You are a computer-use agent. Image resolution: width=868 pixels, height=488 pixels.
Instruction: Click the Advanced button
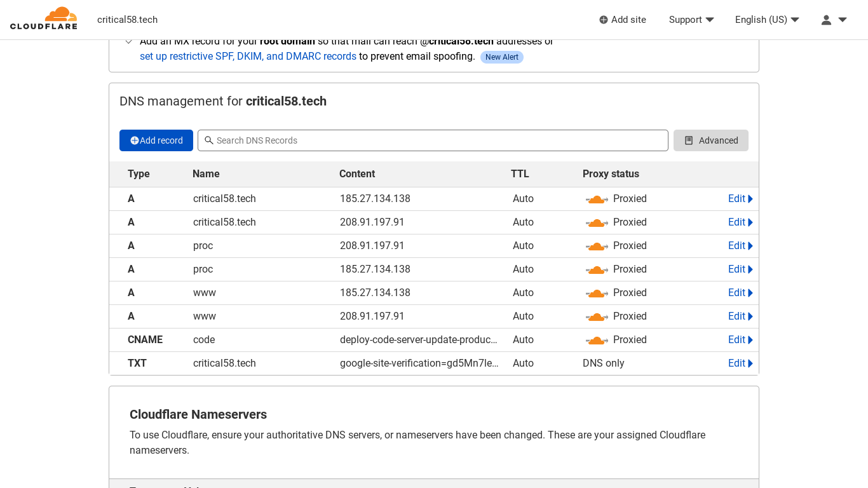tap(711, 140)
